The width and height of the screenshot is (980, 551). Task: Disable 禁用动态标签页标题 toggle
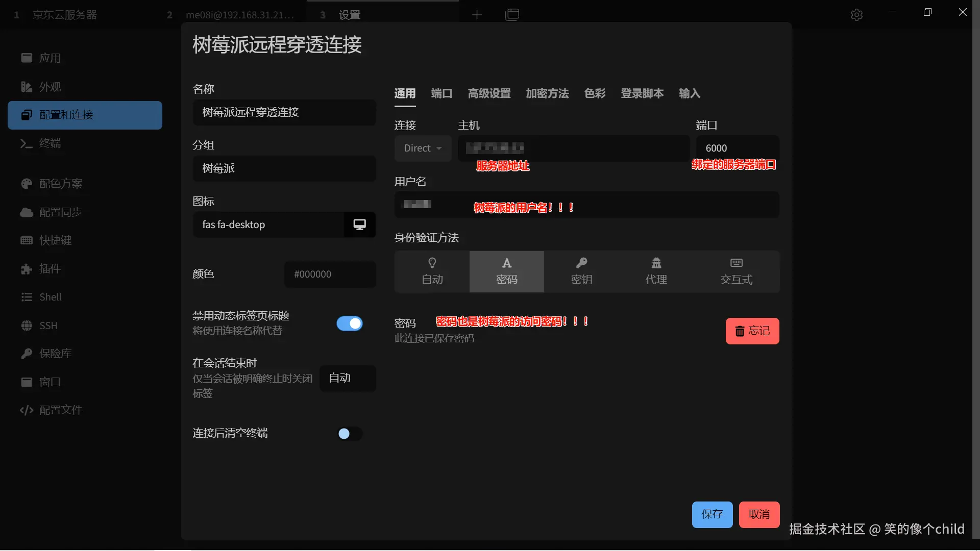(350, 323)
